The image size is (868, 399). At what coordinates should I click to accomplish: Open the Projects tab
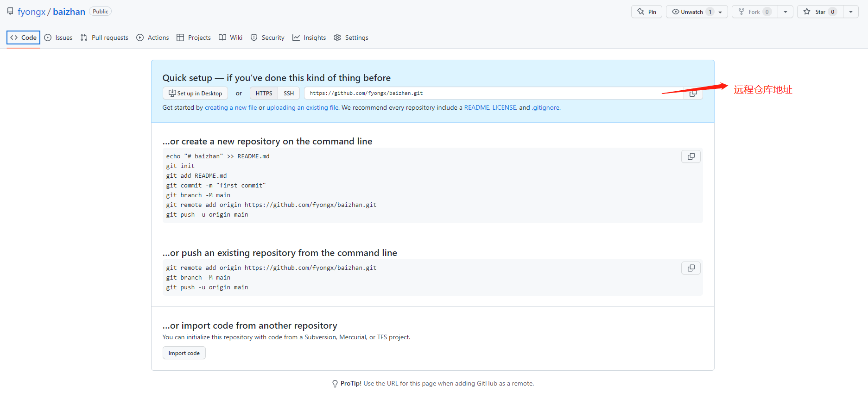194,37
